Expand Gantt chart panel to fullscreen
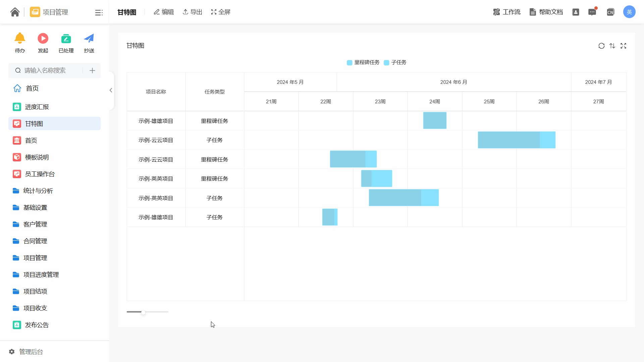 point(623,46)
